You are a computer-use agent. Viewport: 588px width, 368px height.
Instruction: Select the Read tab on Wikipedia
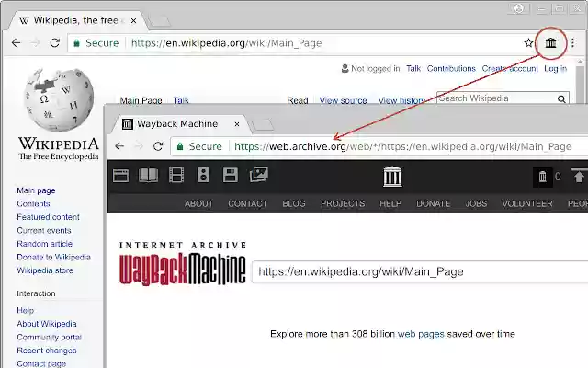(x=298, y=100)
